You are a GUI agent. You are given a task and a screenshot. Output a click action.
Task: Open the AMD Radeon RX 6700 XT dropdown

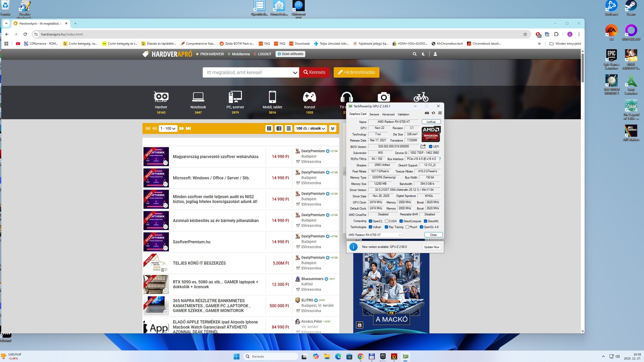tap(374, 235)
